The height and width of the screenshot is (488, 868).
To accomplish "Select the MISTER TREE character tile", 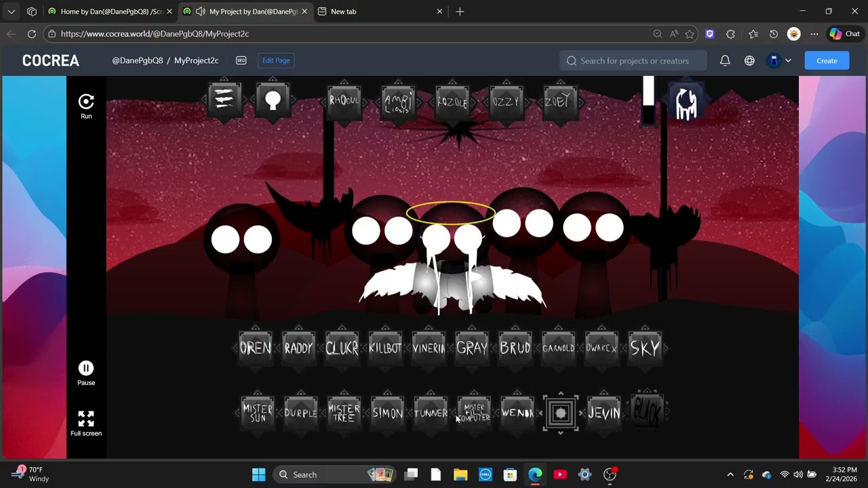I will click(x=344, y=413).
